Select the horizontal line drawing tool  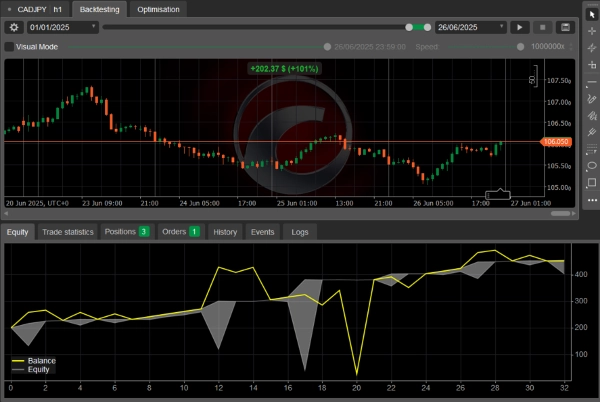tap(592, 82)
